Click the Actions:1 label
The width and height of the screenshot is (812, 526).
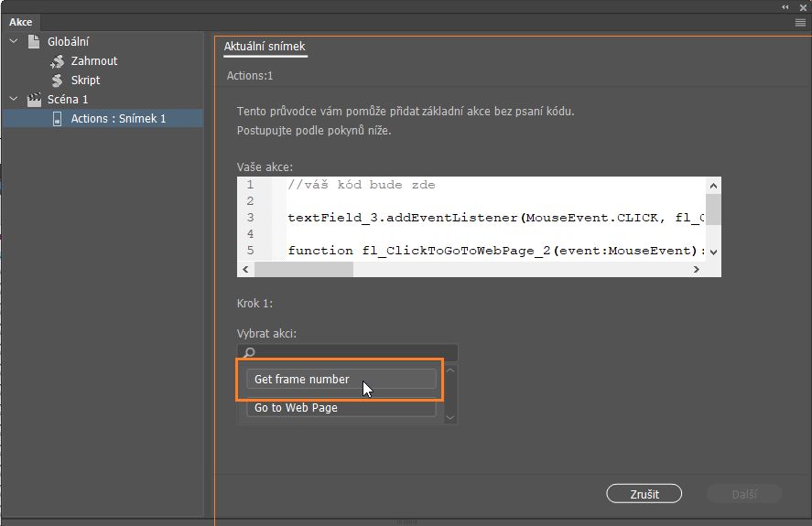tap(250, 76)
